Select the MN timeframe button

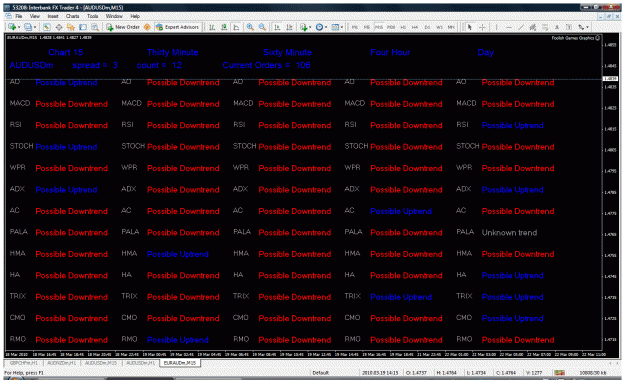pos(451,27)
